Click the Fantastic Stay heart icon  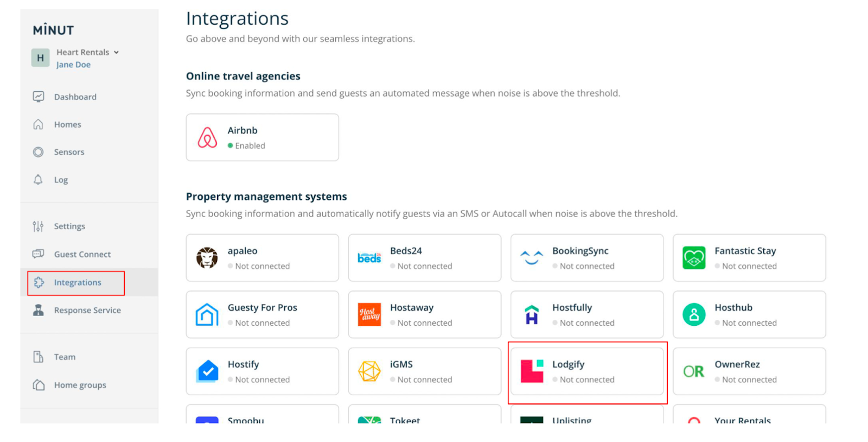(694, 258)
